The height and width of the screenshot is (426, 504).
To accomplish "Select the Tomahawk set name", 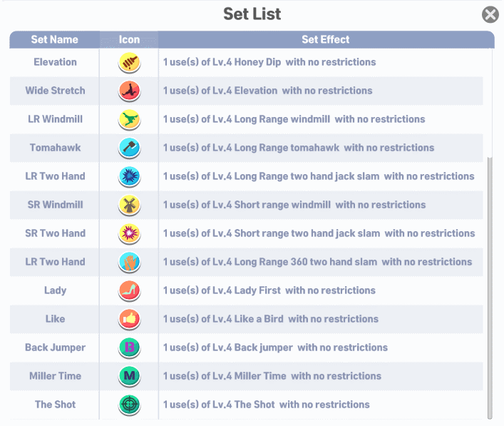I will pos(55,148).
